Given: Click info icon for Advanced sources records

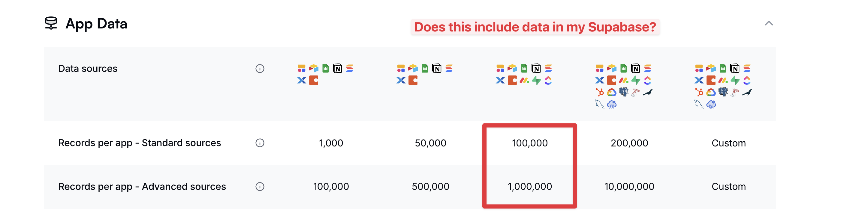Looking at the screenshot, I should (260, 187).
